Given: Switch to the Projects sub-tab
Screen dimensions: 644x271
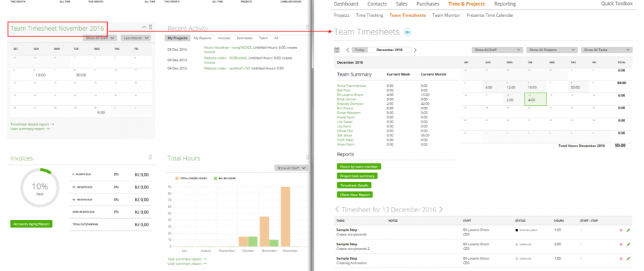Looking at the screenshot, I should pos(342,15).
